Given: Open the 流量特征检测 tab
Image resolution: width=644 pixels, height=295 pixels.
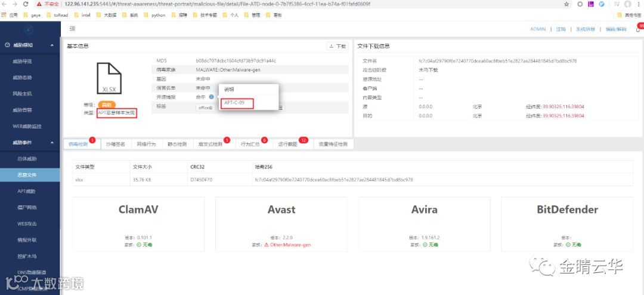Looking at the screenshot, I should coord(333,145).
